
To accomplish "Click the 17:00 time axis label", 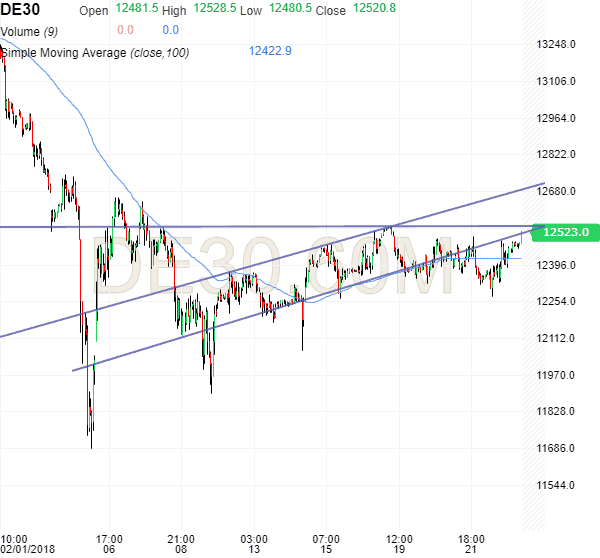I will point(108,537).
